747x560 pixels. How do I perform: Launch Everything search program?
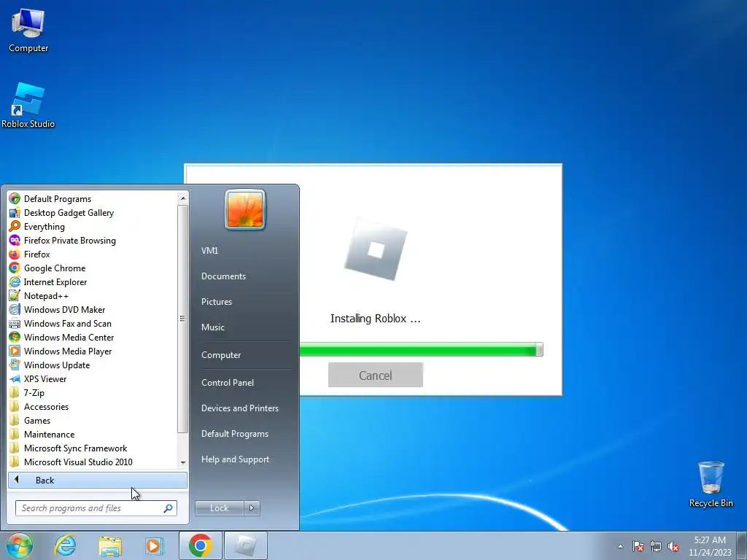93,227
